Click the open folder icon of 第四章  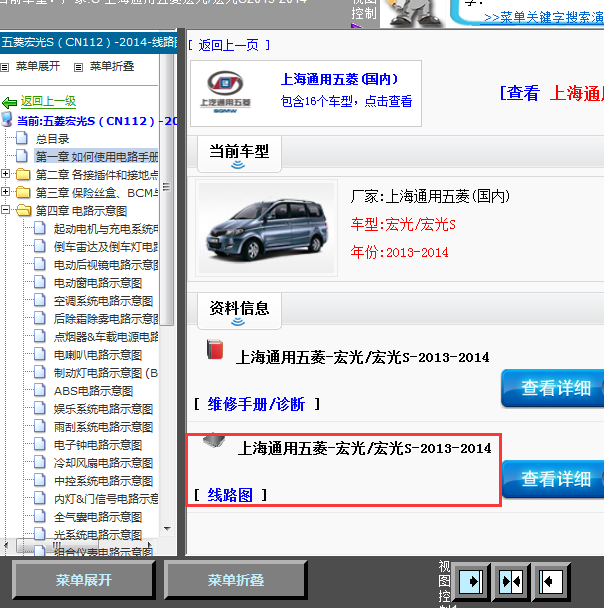pos(23,210)
